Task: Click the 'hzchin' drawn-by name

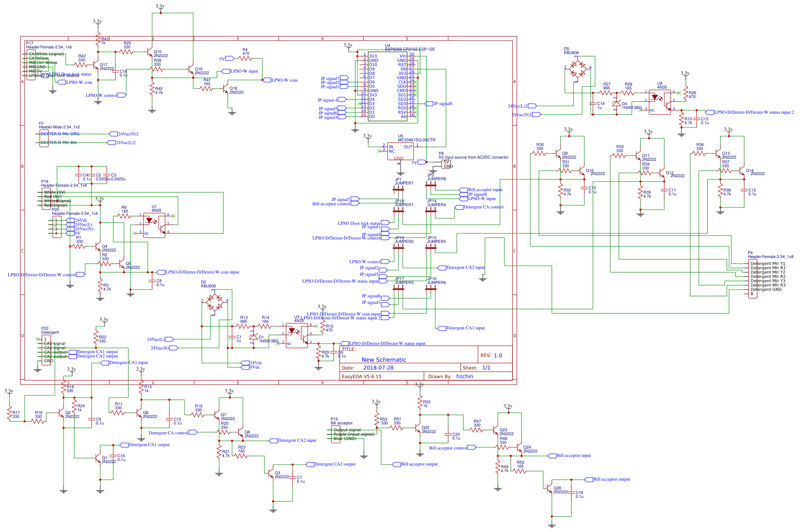Action: tap(464, 376)
